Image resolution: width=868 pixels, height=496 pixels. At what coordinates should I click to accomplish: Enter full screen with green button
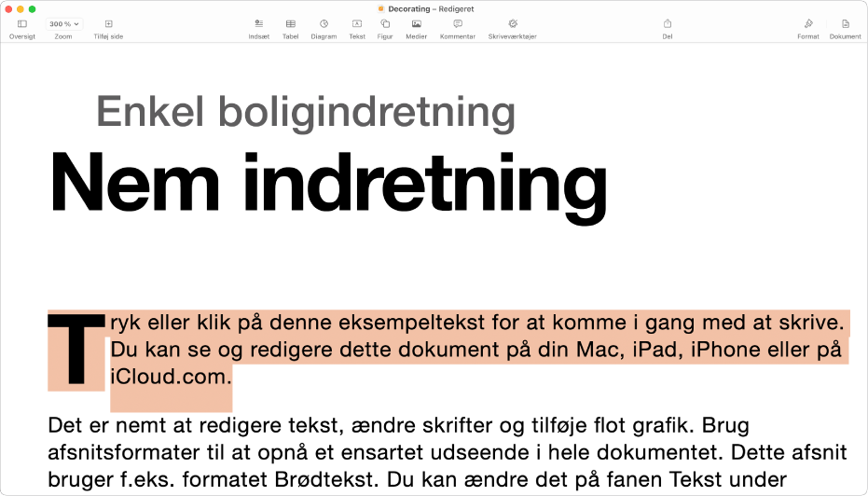click(x=32, y=9)
